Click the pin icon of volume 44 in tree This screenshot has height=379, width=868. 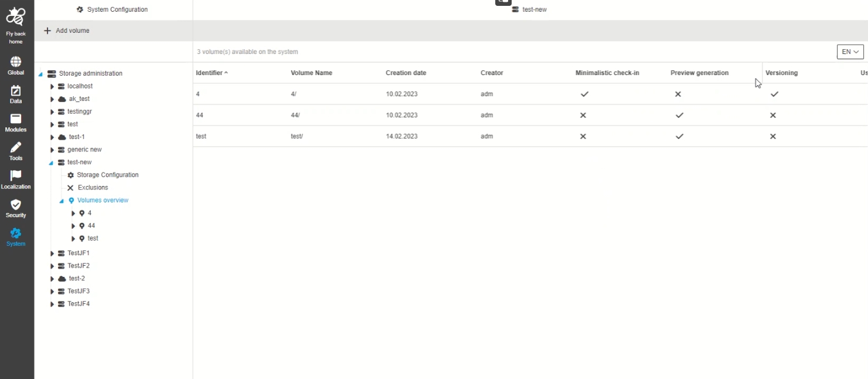point(82,226)
